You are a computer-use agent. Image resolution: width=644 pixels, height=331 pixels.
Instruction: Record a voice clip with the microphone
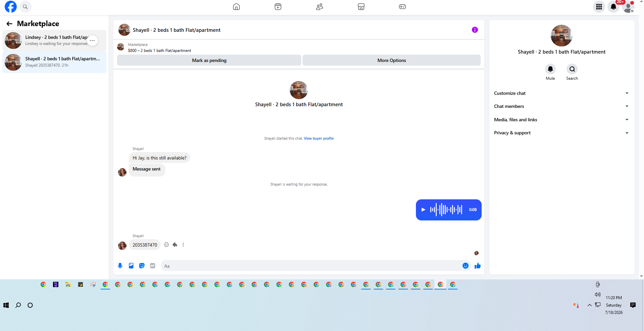(120, 266)
